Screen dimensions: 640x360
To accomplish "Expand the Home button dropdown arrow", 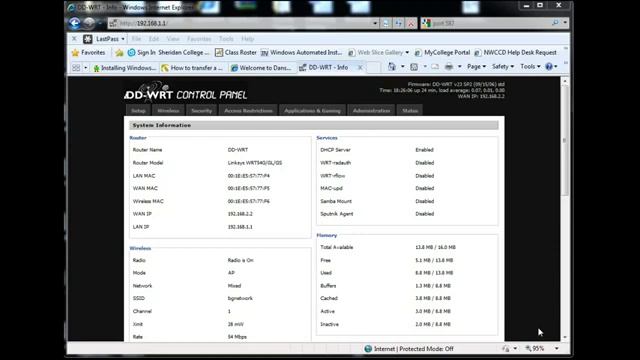I will click(402, 67).
